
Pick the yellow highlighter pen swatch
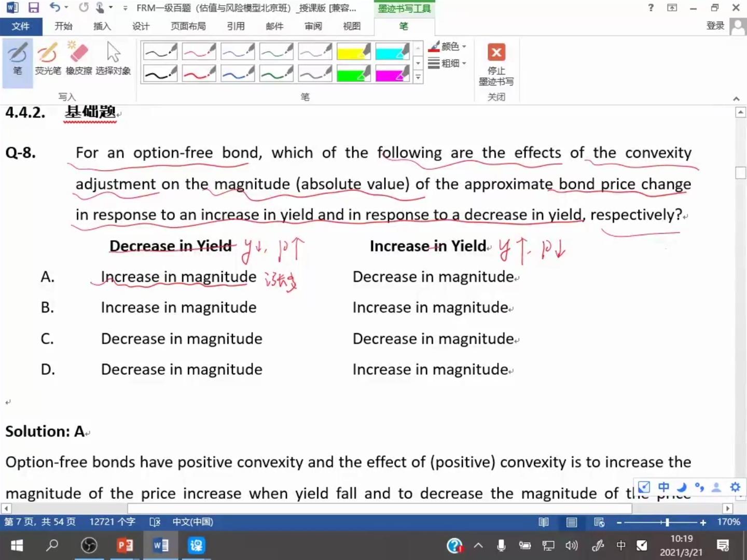coord(353,52)
